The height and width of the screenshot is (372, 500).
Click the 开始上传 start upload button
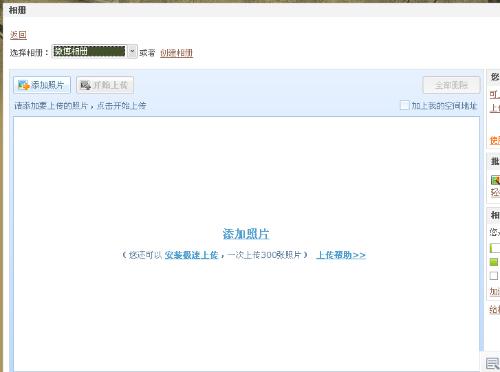pos(105,85)
